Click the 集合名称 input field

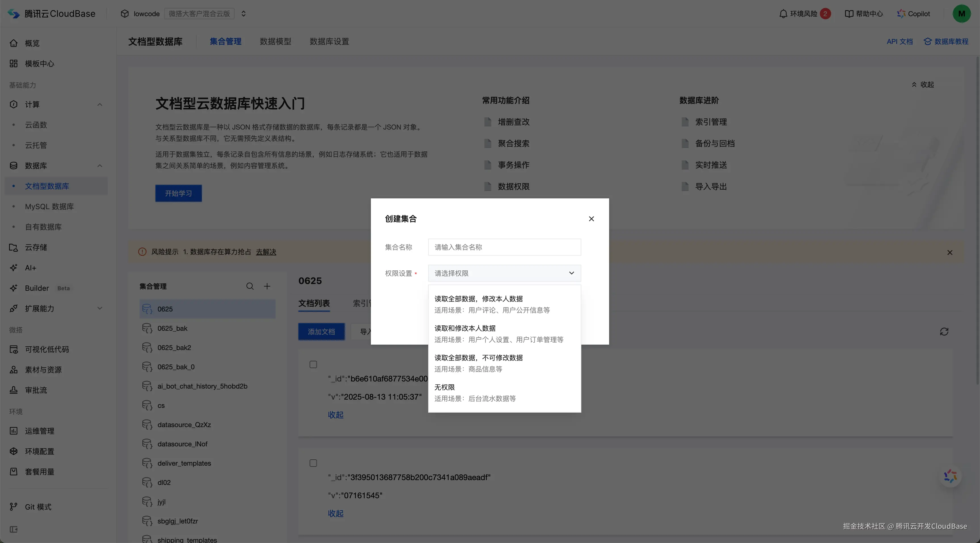click(x=504, y=247)
